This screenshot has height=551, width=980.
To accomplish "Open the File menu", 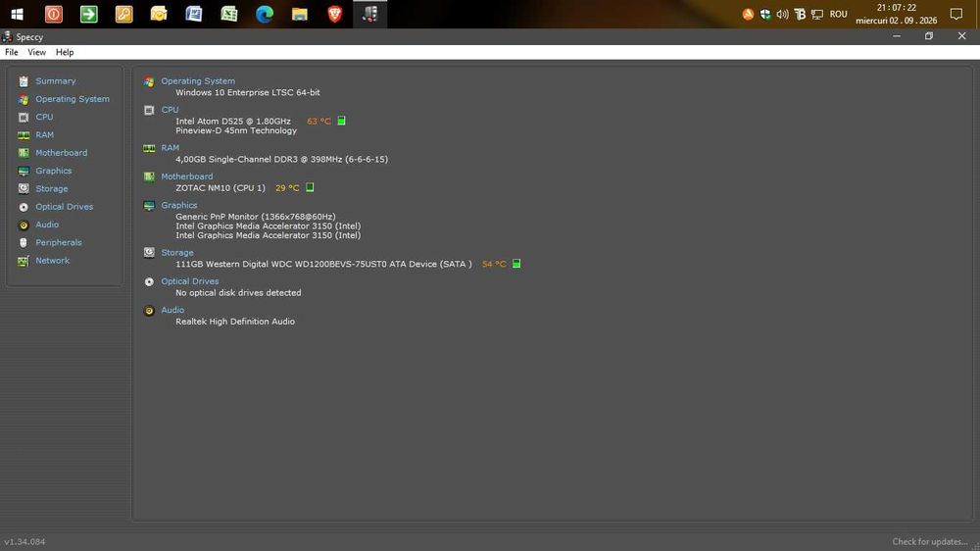I will click(11, 53).
